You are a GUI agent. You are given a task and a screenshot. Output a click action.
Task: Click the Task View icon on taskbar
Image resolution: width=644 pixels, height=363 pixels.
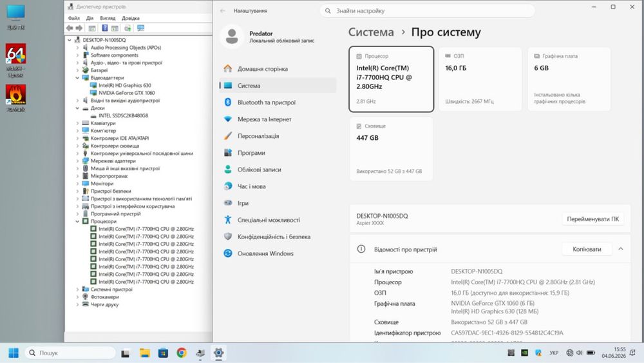click(x=126, y=353)
